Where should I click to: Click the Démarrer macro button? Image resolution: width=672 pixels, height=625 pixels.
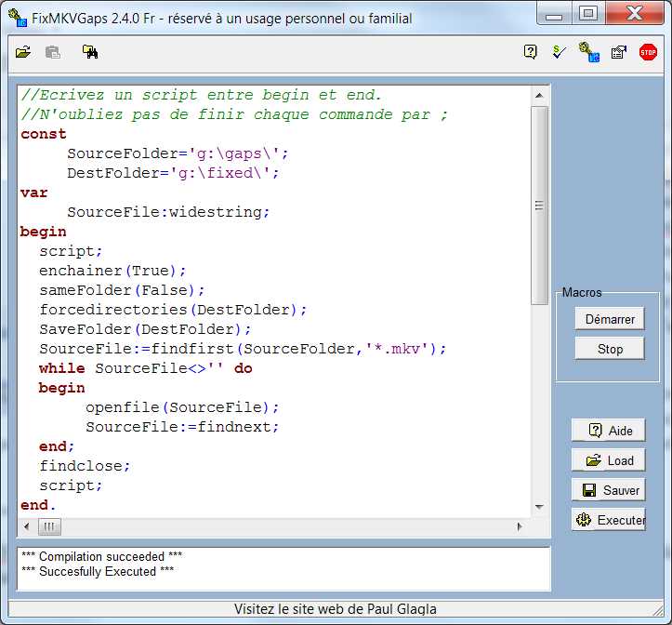(610, 319)
